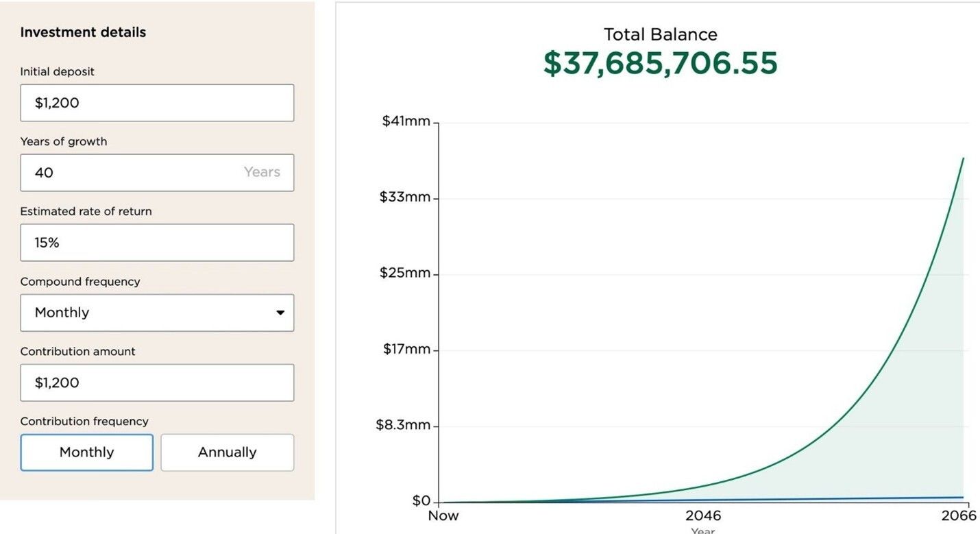The width and height of the screenshot is (980, 534).
Task: Focus the Initial deposit input field
Action: (x=157, y=103)
